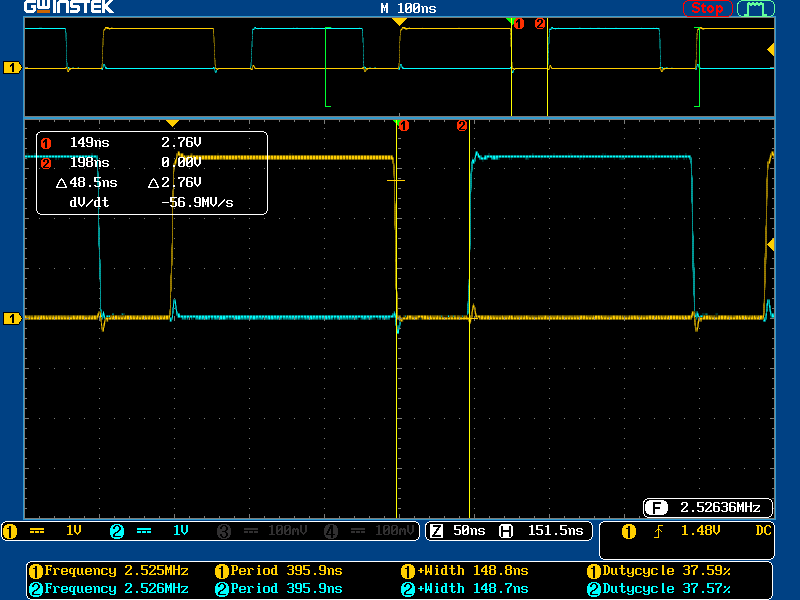800x600 pixels.
Task: Click the trigger level arrow on right edge
Action: [771, 245]
